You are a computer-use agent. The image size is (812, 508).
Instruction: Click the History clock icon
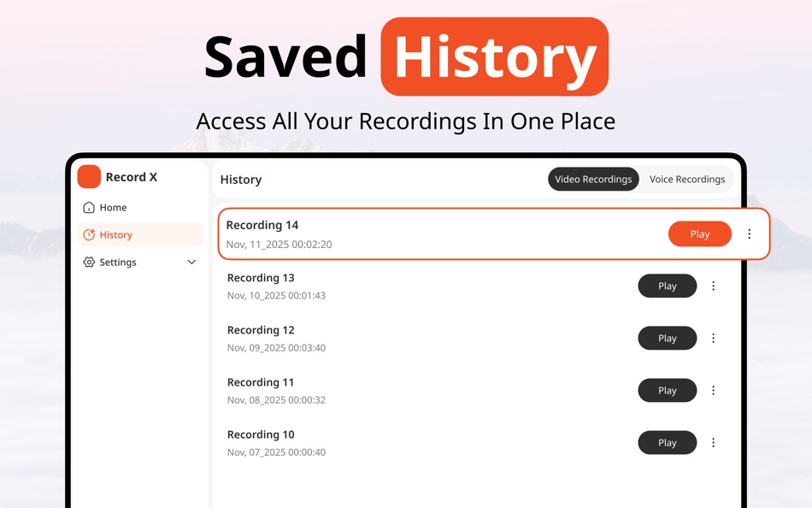pos(89,234)
